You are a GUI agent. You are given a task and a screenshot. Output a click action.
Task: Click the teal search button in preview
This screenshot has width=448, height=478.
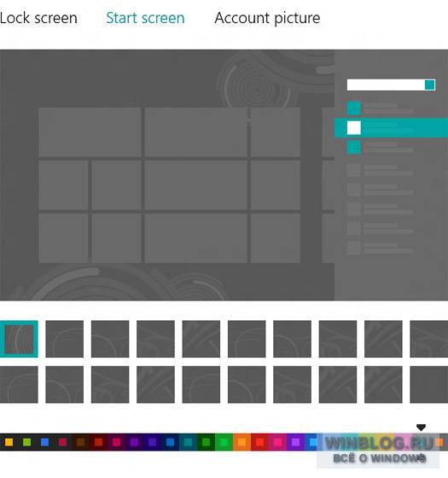[x=430, y=85]
